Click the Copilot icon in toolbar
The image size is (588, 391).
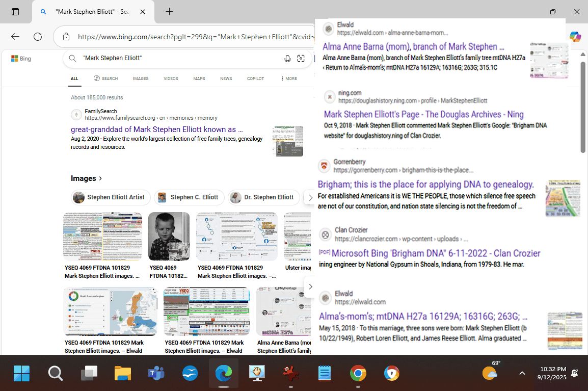(x=575, y=37)
